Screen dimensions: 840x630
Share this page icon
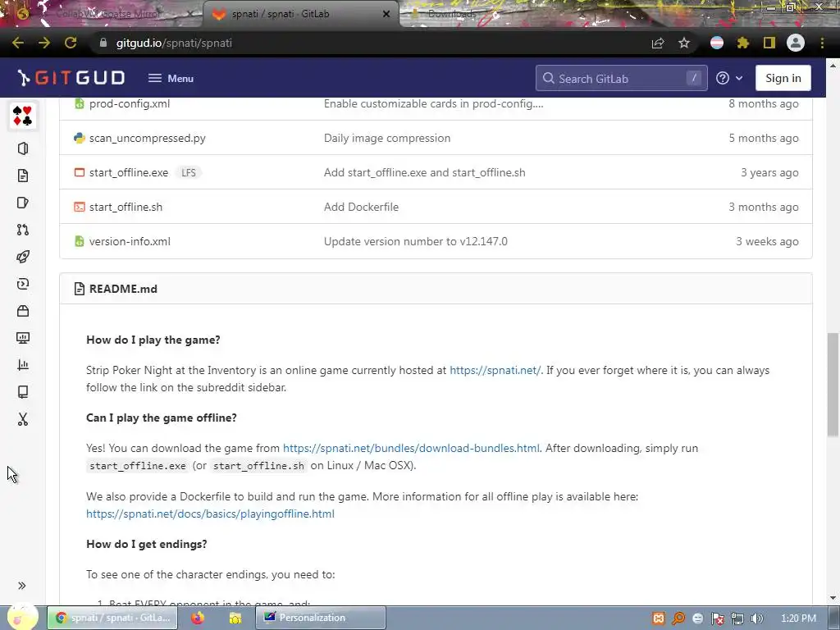tap(658, 43)
